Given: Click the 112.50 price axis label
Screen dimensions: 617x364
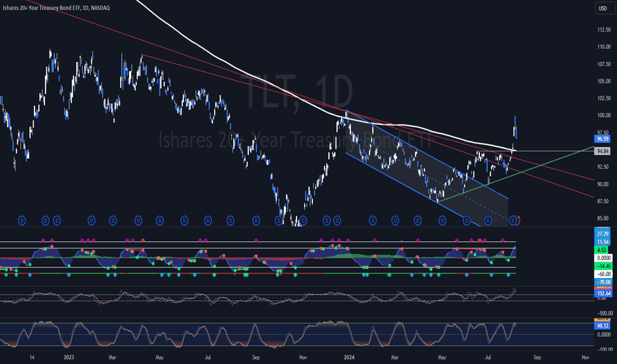Looking at the screenshot, I should point(604,30).
